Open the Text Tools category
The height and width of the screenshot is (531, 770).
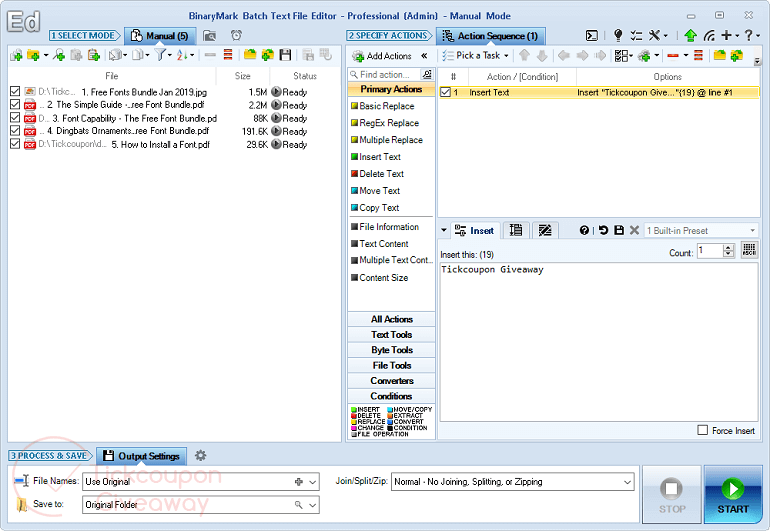pyautogui.click(x=391, y=335)
